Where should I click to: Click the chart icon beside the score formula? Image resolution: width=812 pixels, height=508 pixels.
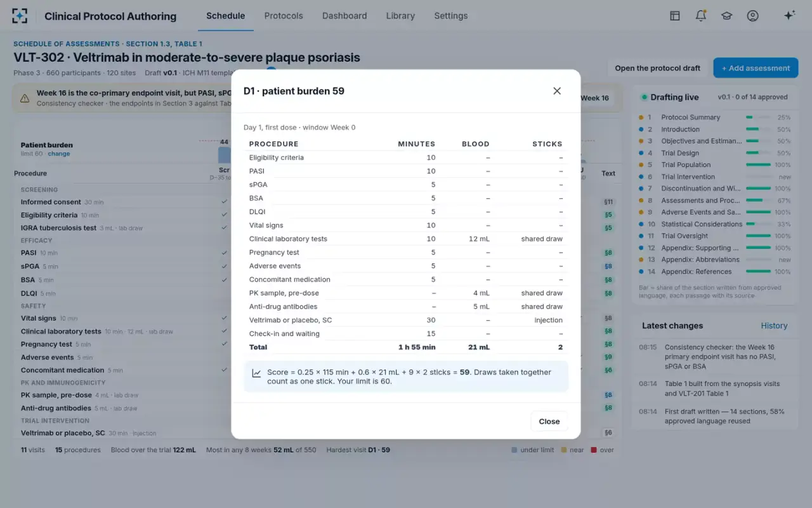click(x=256, y=373)
